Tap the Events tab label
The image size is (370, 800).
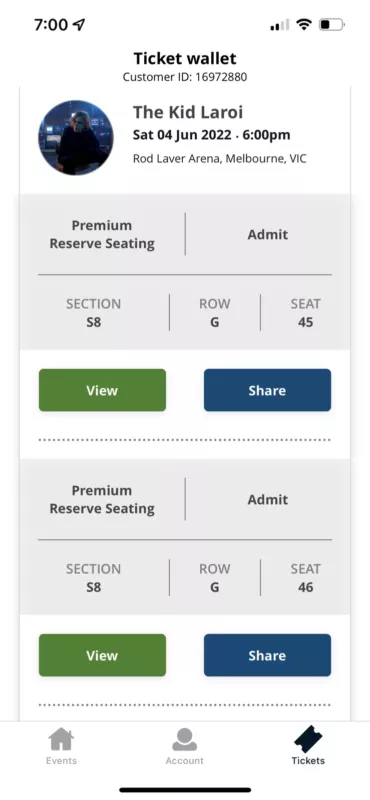coord(61,761)
